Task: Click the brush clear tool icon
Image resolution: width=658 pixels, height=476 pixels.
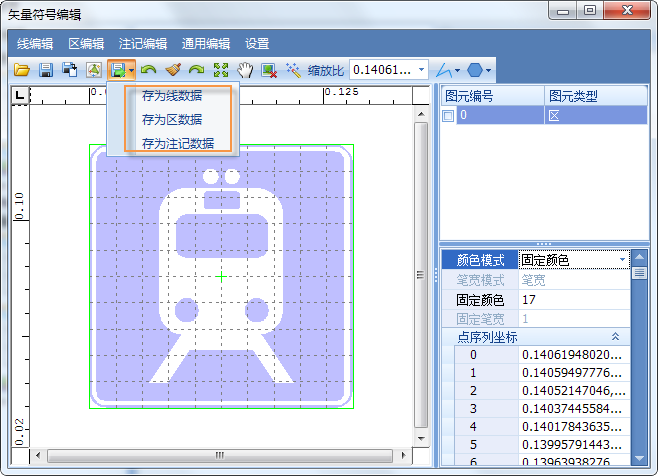Action: [x=173, y=70]
